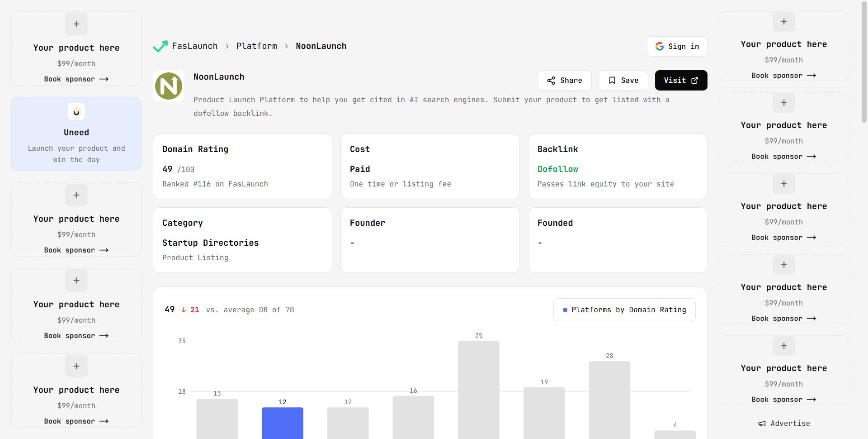Click the Uneed sponsor card icon

tap(76, 111)
